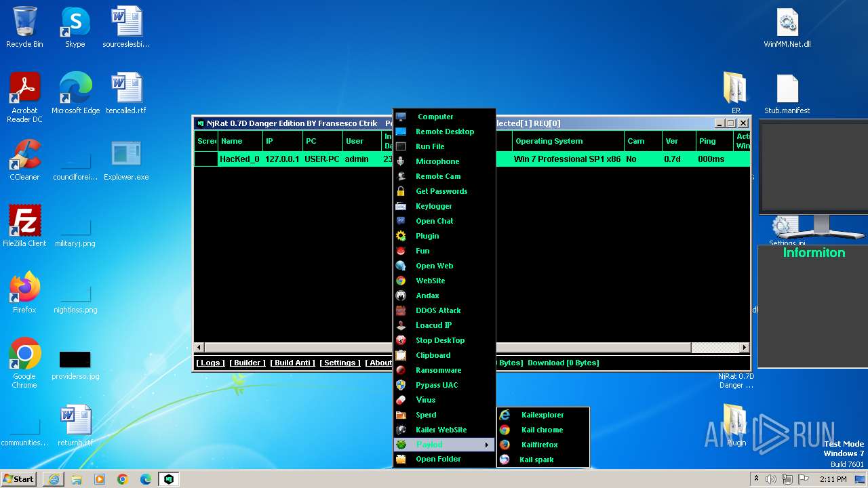This screenshot has width=868, height=488.
Task: Choose the Ransomware menu entry
Action: [444, 370]
